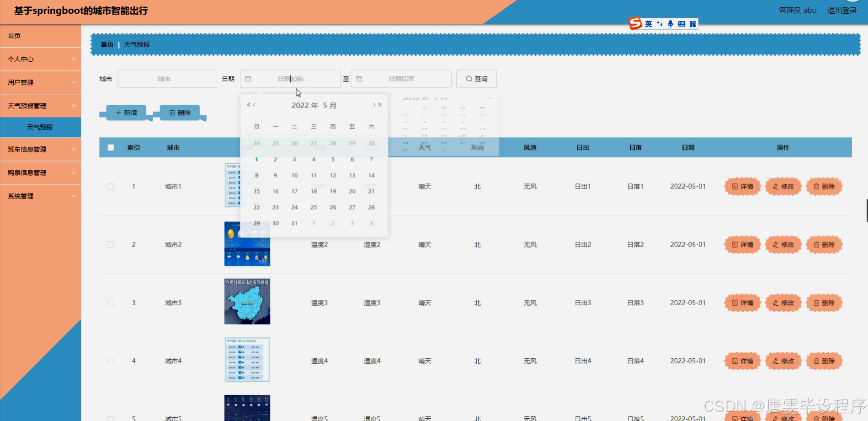Image resolution: width=868 pixels, height=421 pixels.
Task: Go to next year in date picker
Action: tap(380, 105)
